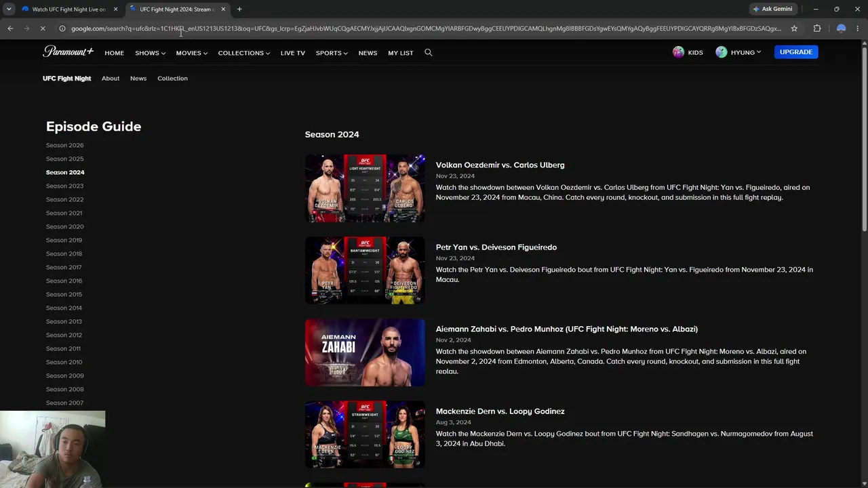Click the 'Volkan Oezdemir vs. Carlos Ulberg' title
The width and height of the screenshot is (868, 488).
coord(500,165)
